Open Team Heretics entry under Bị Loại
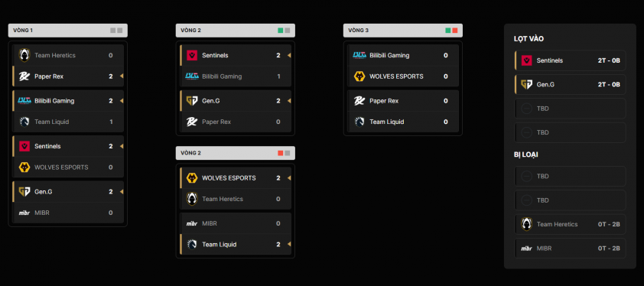The width and height of the screenshot is (644, 286). tap(570, 224)
